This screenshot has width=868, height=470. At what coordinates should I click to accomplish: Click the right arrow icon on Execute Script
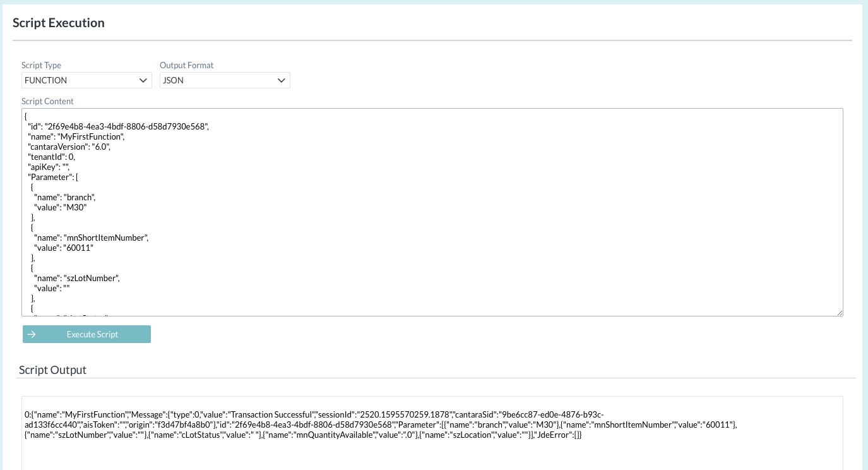pos(32,334)
